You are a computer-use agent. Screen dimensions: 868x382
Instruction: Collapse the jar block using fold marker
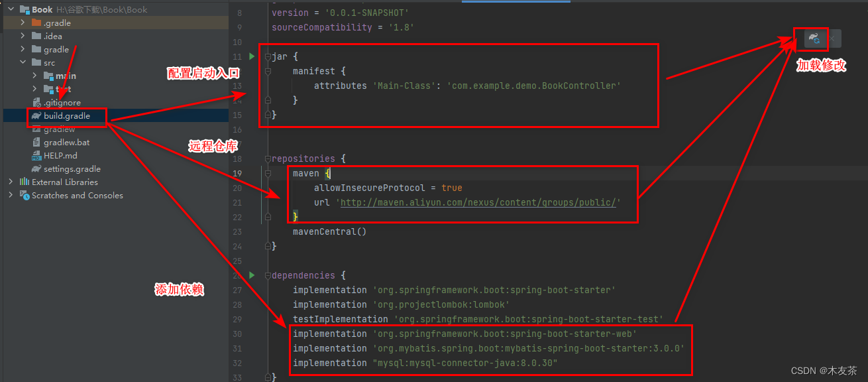pos(268,56)
